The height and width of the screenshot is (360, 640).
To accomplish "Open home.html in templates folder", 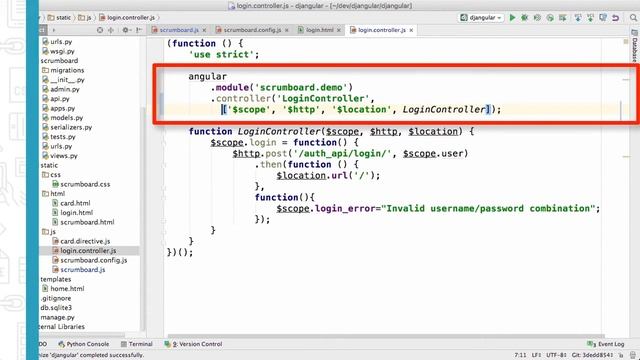I will pyautogui.click(x=63, y=289).
